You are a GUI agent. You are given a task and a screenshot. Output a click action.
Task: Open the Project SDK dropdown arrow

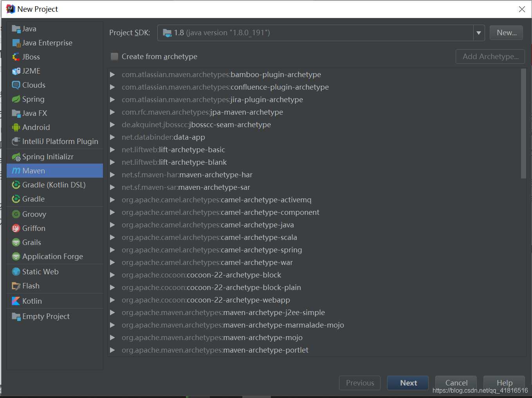click(479, 33)
